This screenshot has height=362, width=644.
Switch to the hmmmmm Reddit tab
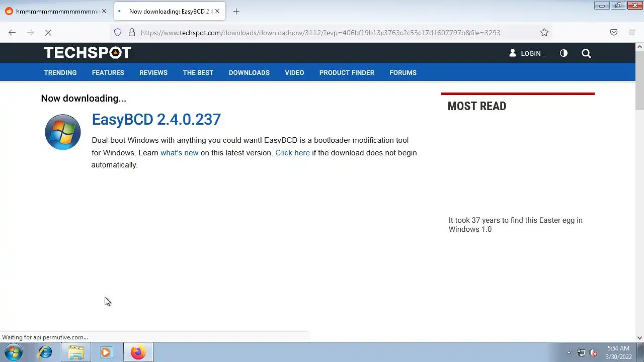[x=56, y=11]
